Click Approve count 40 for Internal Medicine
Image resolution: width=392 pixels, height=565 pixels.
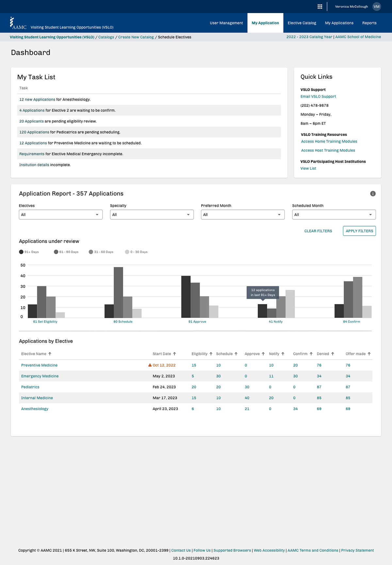[x=247, y=398]
